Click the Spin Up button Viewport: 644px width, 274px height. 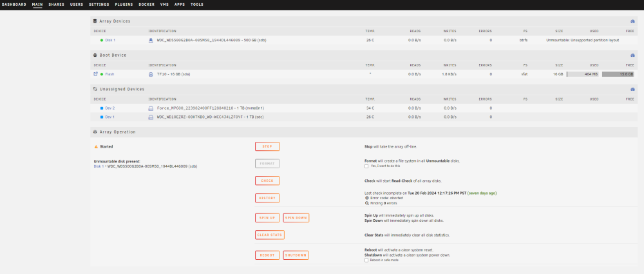coord(267,218)
